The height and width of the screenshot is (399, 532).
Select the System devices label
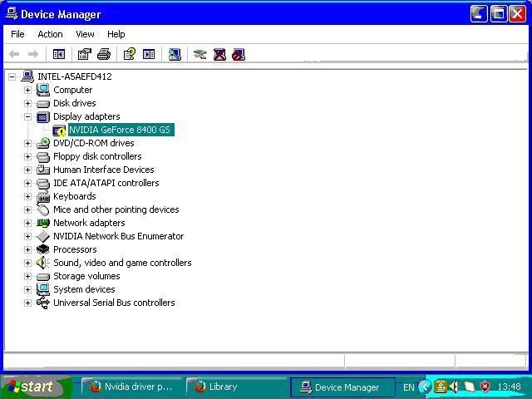coord(84,289)
